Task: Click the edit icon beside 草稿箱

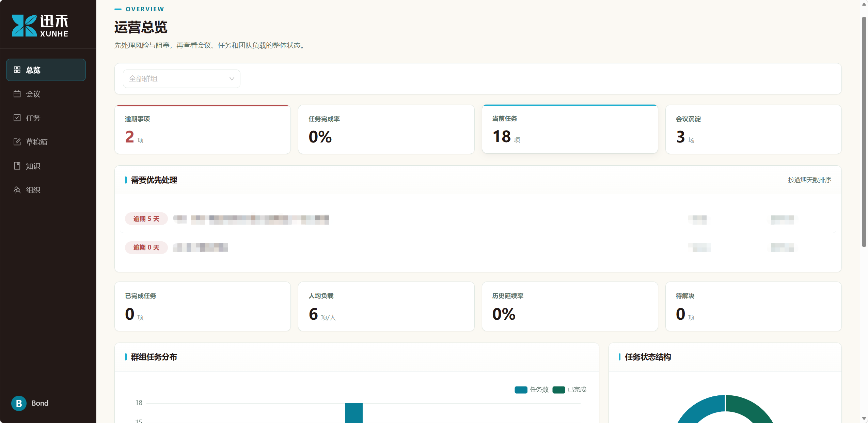Action: tap(17, 142)
